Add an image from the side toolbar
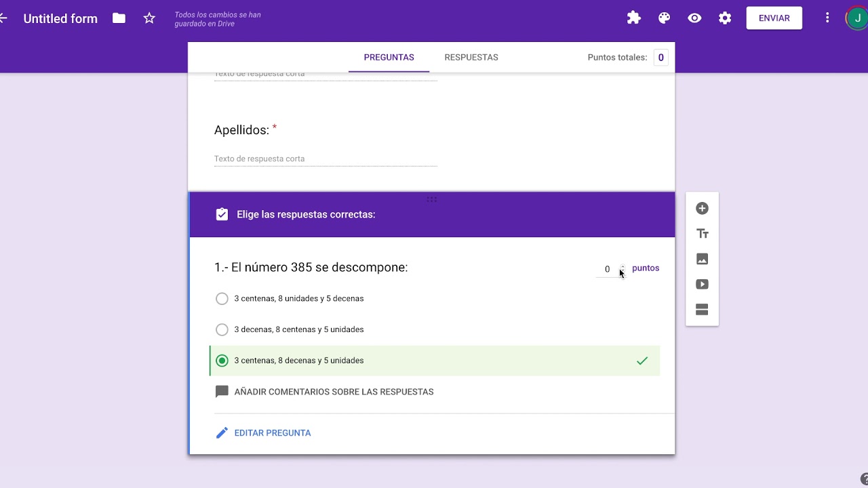The image size is (868, 488). pos(703,259)
